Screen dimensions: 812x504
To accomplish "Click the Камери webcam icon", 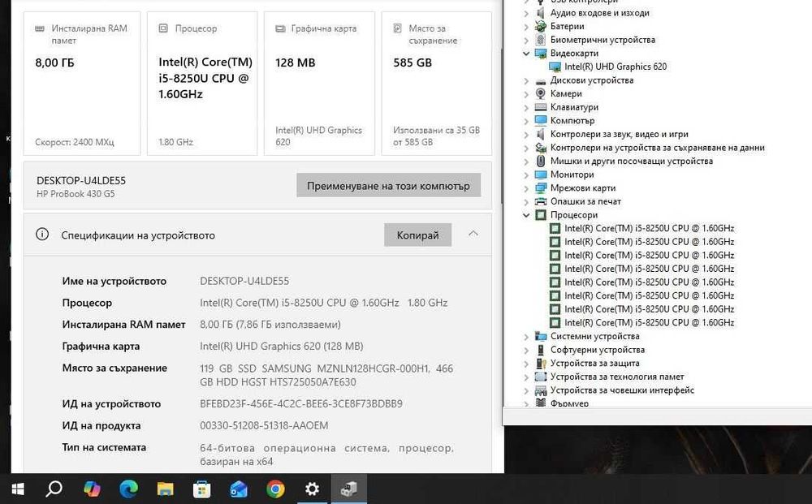I will pos(541,93).
